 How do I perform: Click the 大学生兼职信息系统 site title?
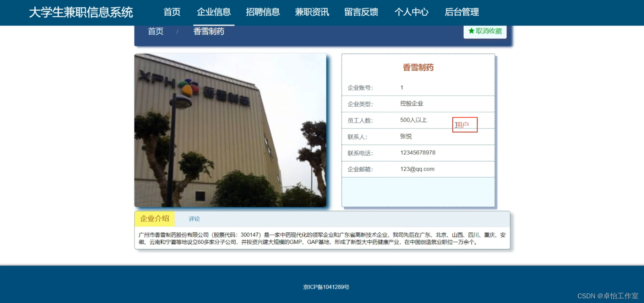[x=81, y=12]
